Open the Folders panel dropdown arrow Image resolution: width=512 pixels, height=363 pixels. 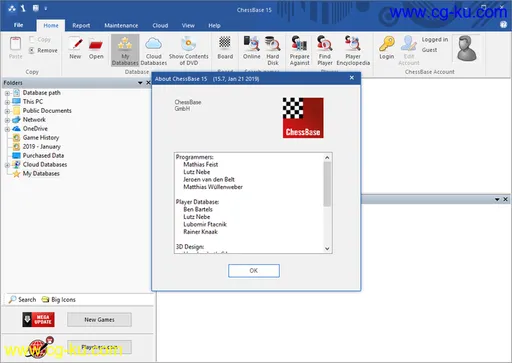[140, 83]
